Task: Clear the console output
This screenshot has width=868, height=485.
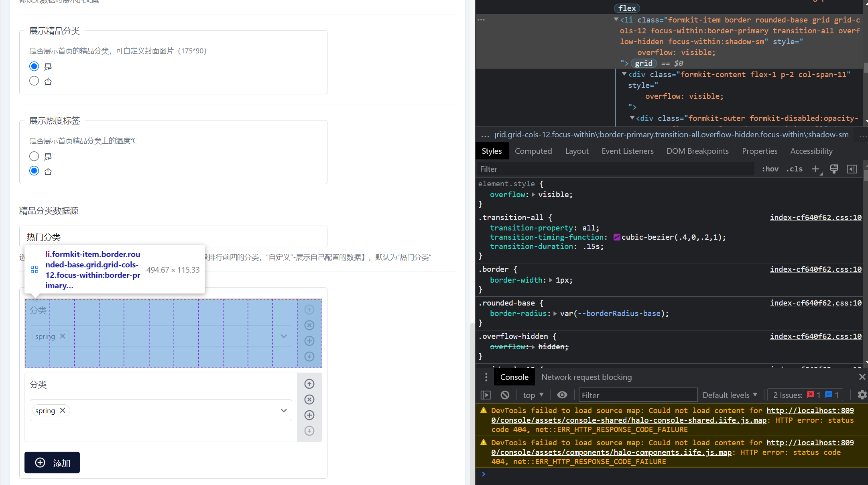Action: (505, 395)
